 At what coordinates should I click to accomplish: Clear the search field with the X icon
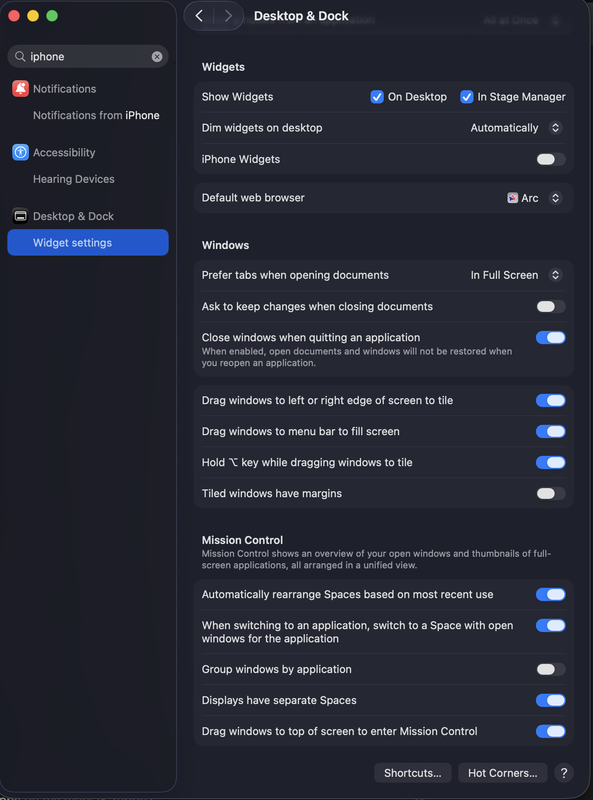pyautogui.click(x=157, y=57)
